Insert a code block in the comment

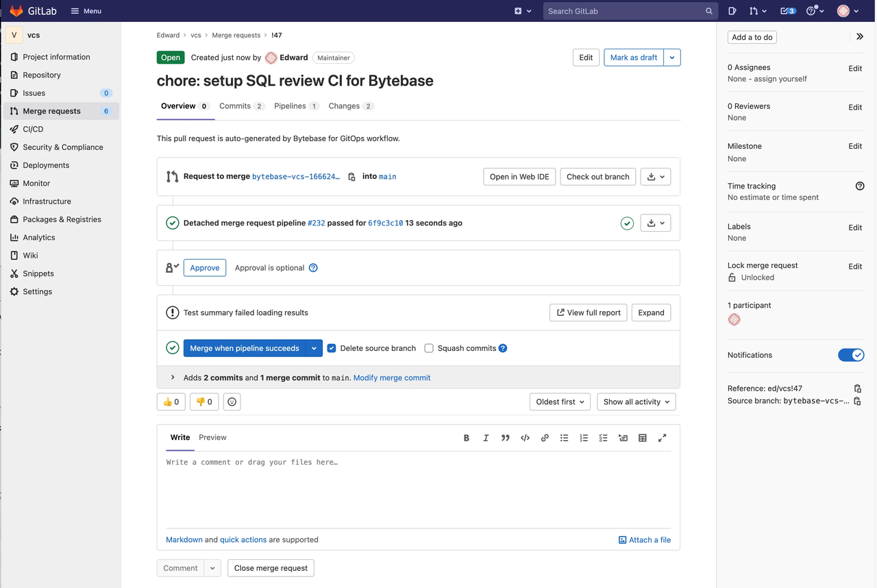(x=525, y=437)
